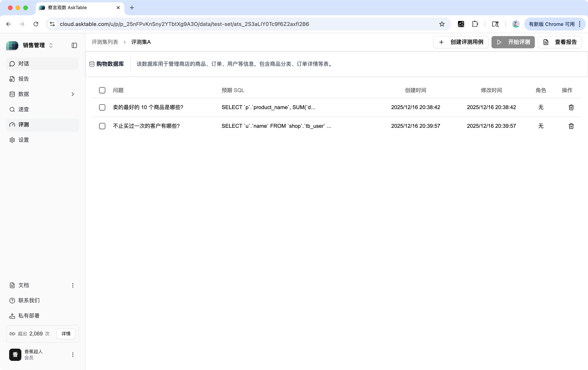Open the 私有部署 private deployment page

[29, 315]
